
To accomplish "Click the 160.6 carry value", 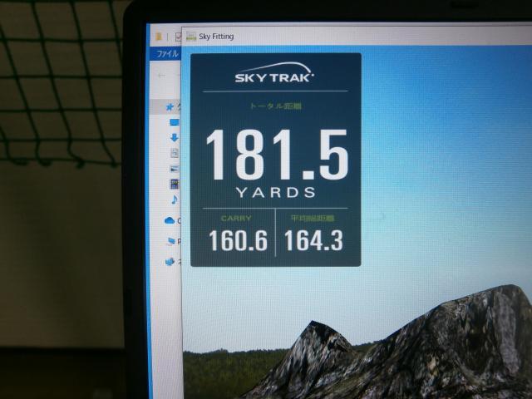I will 239,241.
